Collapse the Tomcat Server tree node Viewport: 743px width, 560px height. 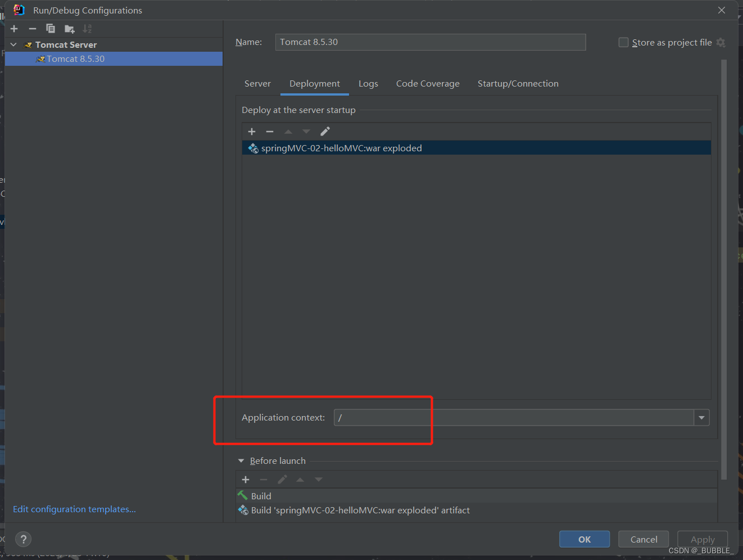click(x=13, y=44)
